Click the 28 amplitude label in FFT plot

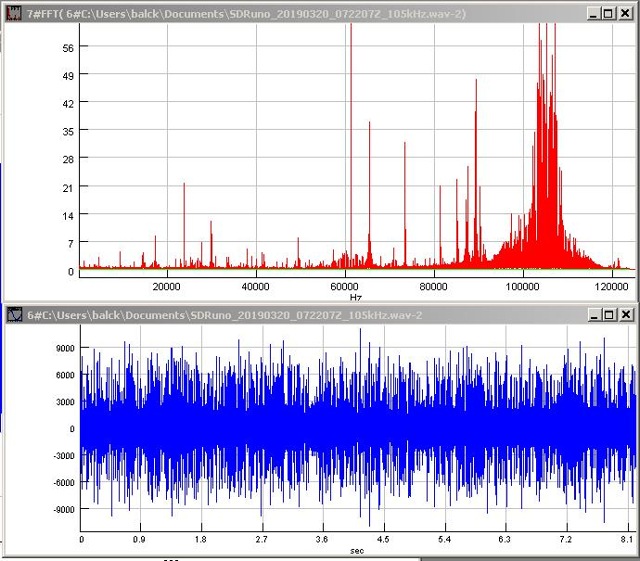[x=68, y=159]
